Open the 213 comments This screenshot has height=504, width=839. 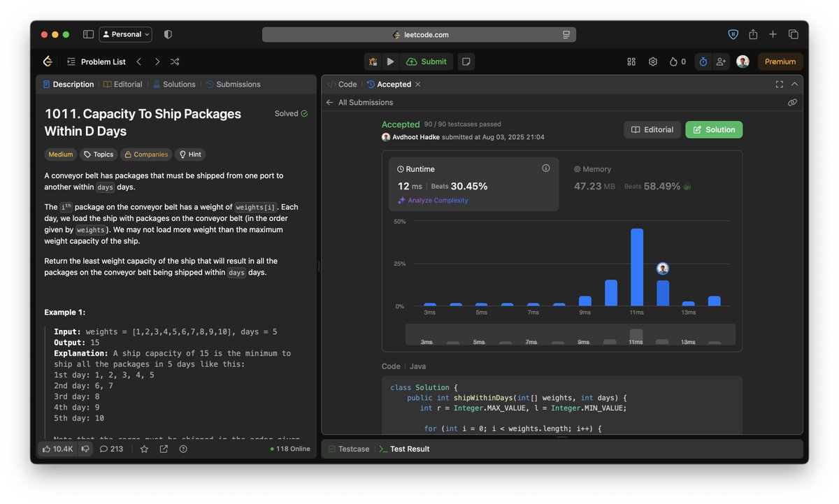[x=111, y=449]
